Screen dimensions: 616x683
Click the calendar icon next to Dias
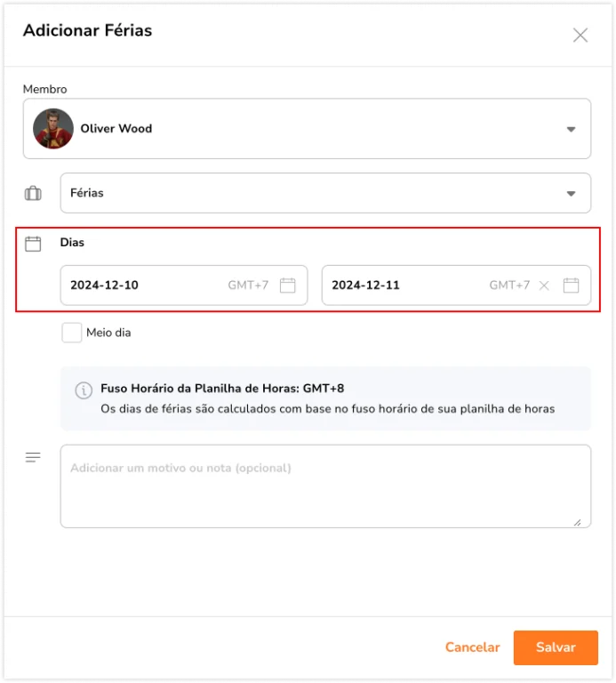(x=33, y=244)
